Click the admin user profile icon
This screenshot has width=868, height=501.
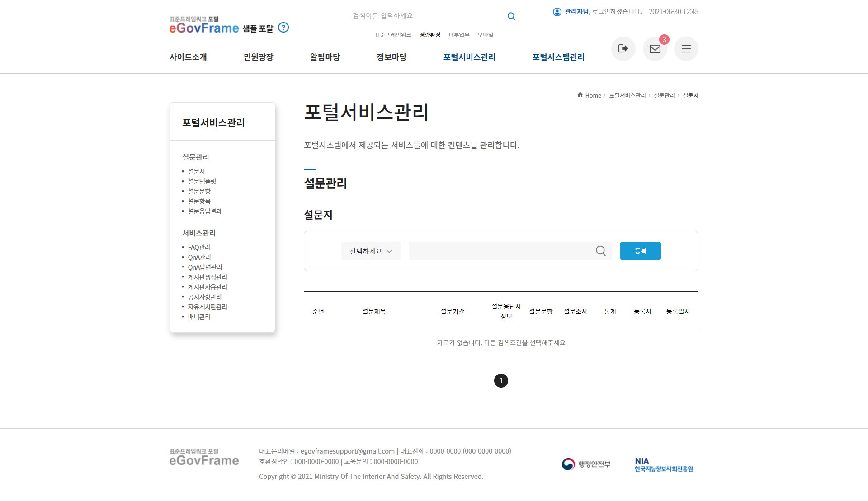click(x=557, y=12)
